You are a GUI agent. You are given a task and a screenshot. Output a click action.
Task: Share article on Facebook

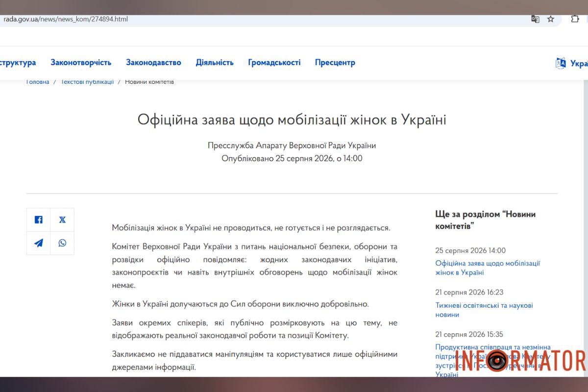point(38,220)
